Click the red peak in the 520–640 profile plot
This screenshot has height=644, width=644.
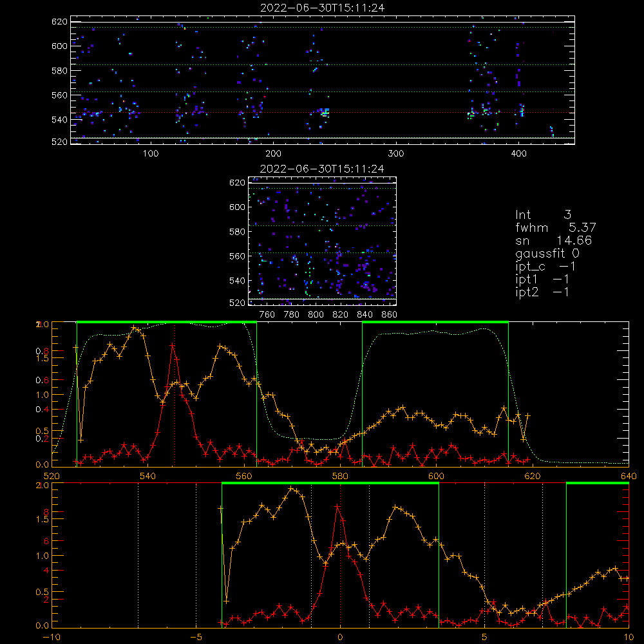click(x=173, y=346)
